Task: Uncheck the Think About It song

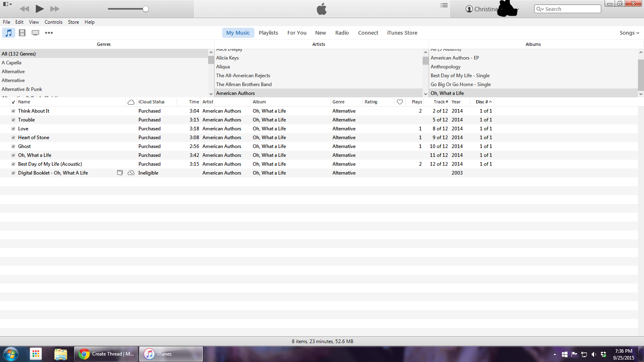Action: 13,111
